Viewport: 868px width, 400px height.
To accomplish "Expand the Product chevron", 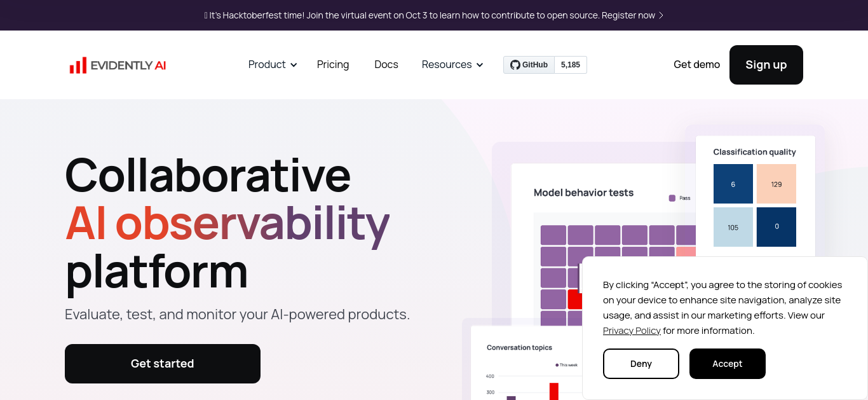I will click(294, 65).
